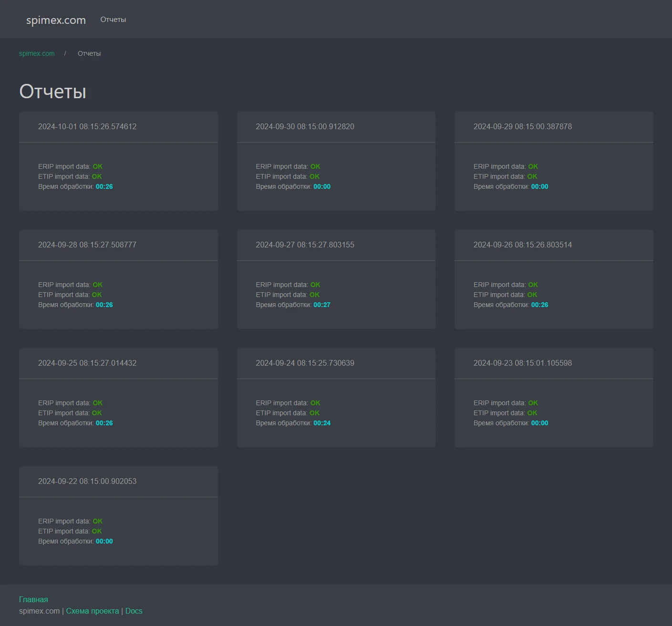Click the large Отчеты page heading
This screenshot has width=672, height=626.
pyautogui.click(x=52, y=92)
